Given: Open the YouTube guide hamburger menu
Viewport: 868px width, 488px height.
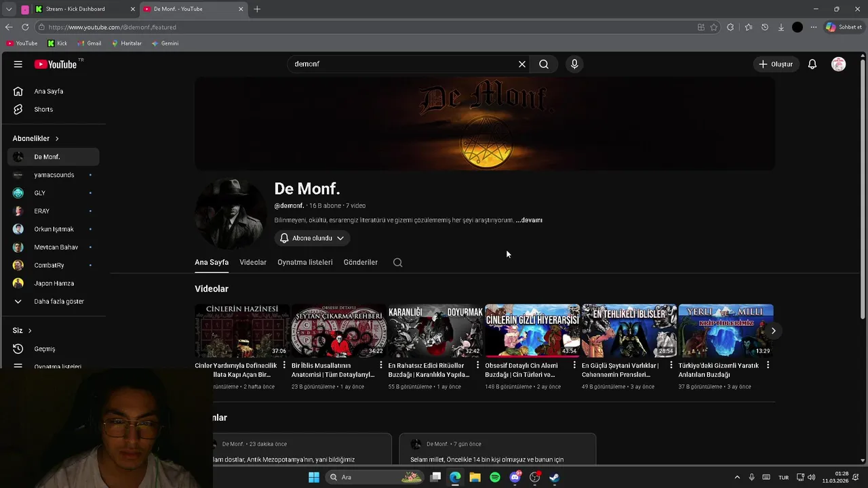Looking at the screenshot, I should tap(18, 64).
